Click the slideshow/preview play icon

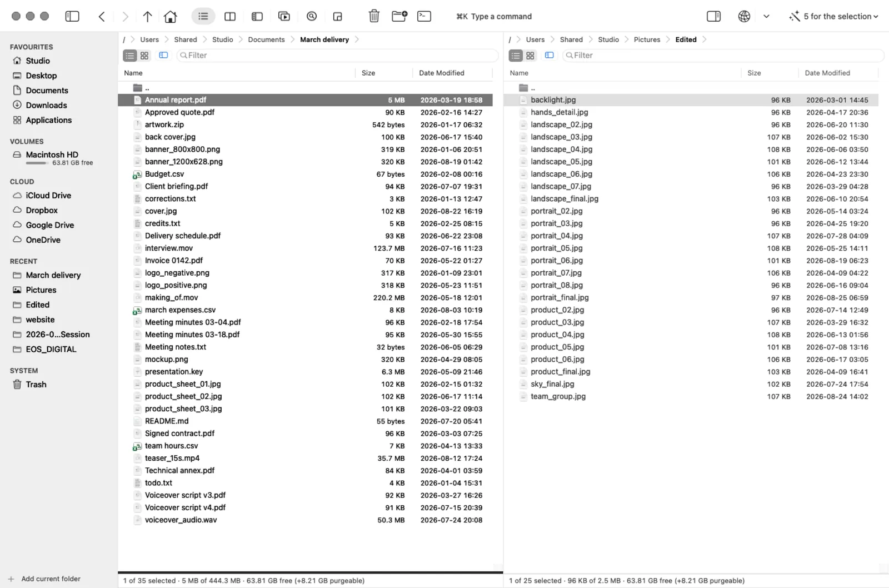pyautogui.click(x=284, y=17)
